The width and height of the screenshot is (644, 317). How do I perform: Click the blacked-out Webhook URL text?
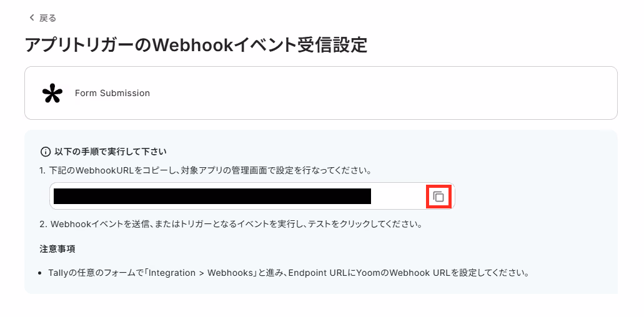pos(212,196)
